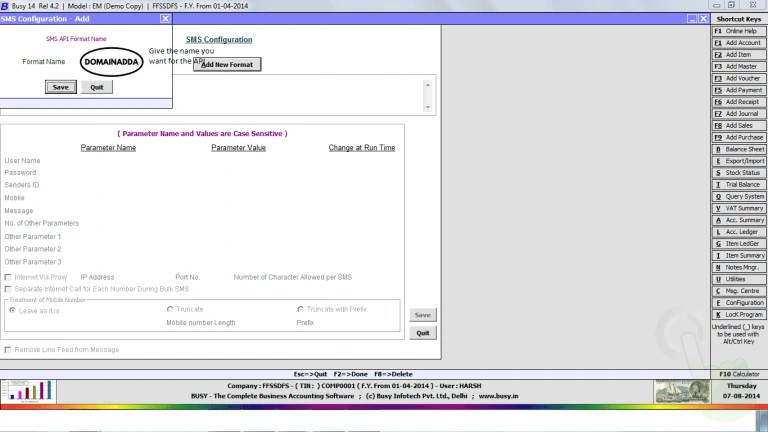Open Balance Sheet shortcut
Image resolution: width=768 pixels, height=432 pixels.
coord(738,149)
